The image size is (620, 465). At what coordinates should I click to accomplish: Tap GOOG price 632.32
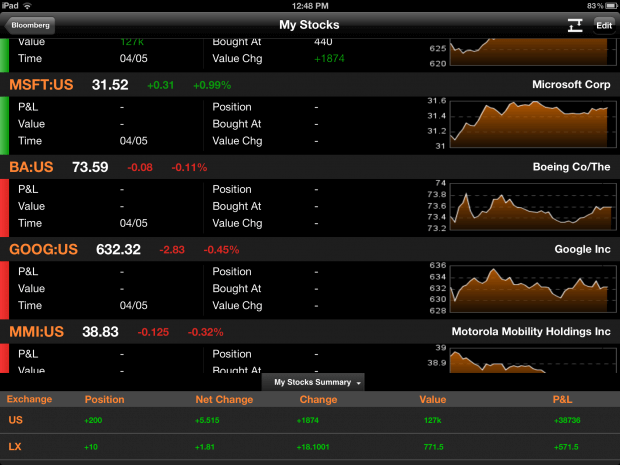coord(118,250)
